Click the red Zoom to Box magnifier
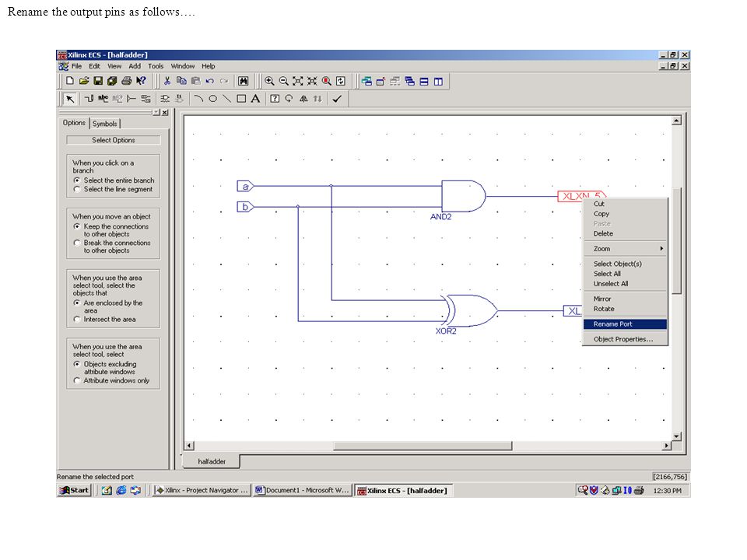The height and width of the screenshot is (560, 747). click(x=326, y=81)
